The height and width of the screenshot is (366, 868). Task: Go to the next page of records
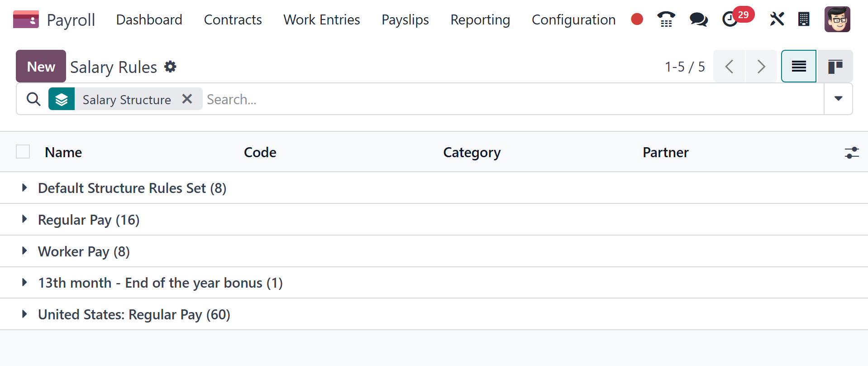click(x=761, y=66)
